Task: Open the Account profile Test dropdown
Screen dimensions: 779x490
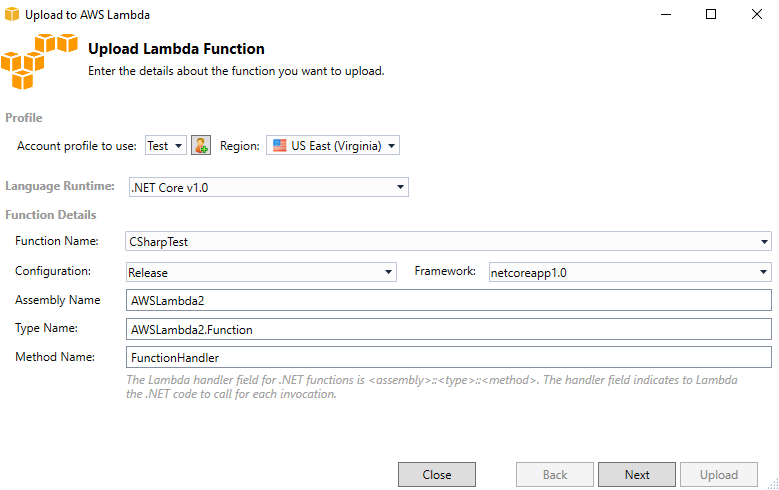Action: pos(165,146)
